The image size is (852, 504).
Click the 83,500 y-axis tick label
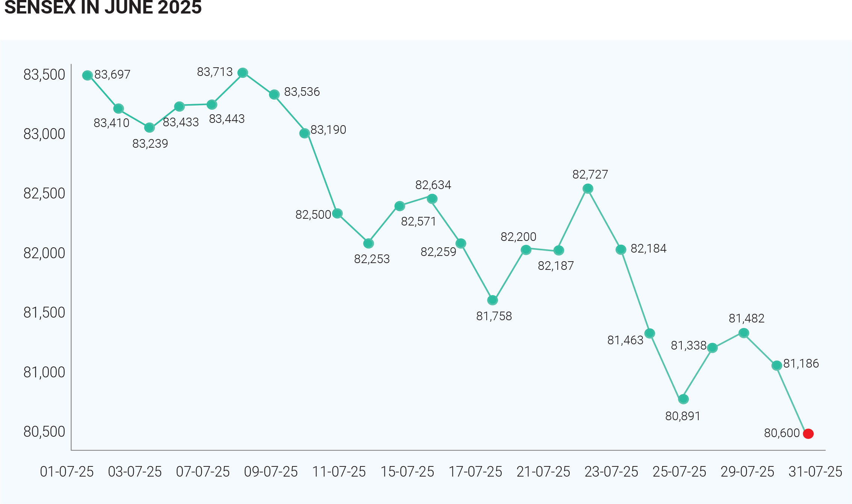coord(44,75)
